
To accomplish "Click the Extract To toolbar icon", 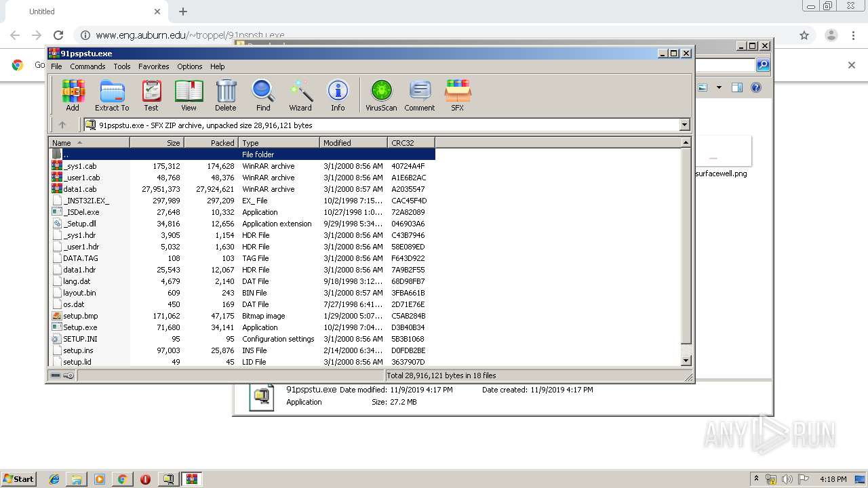I will point(112,95).
